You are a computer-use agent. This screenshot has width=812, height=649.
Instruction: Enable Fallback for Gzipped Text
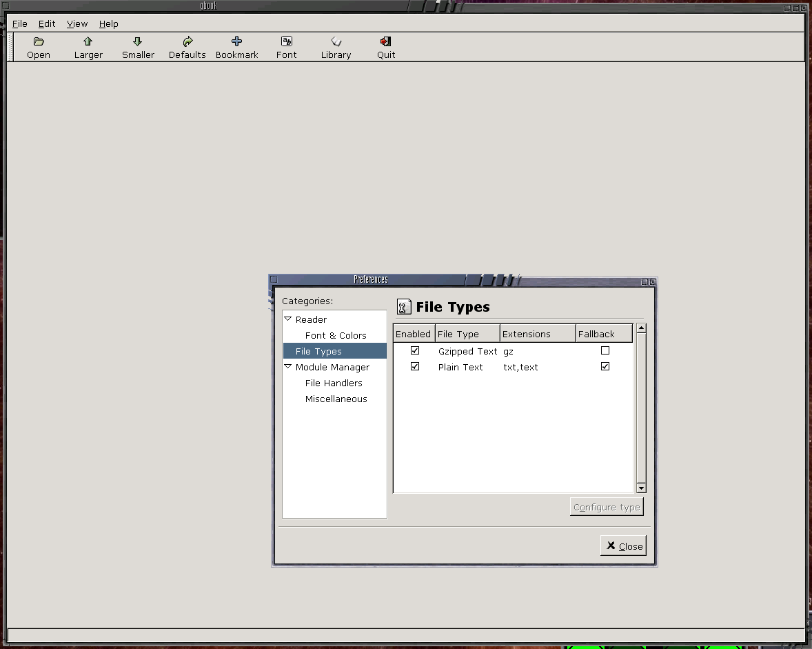pyautogui.click(x=605, y=350)
